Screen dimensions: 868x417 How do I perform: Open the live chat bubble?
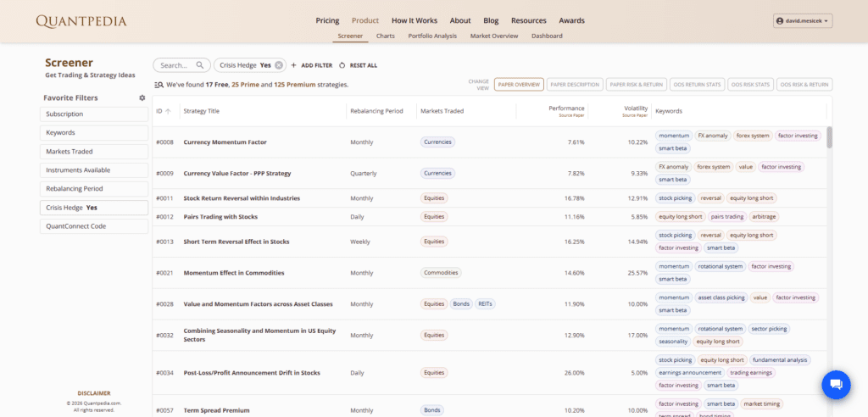836,385
